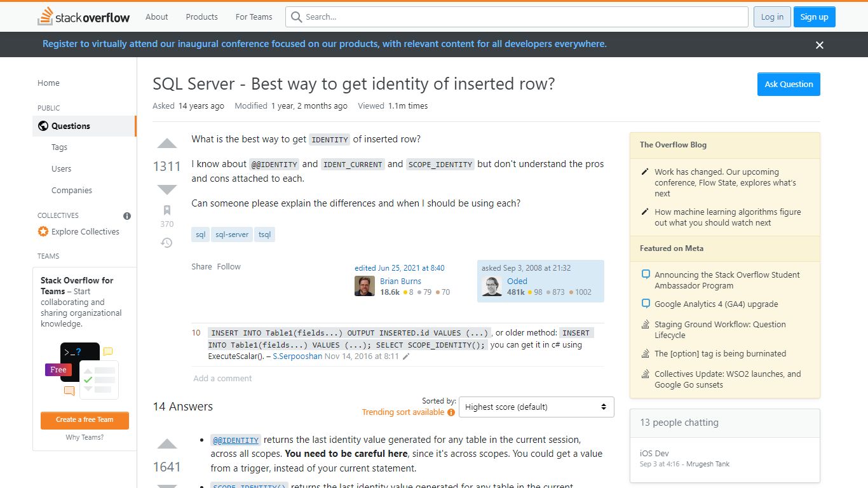Viewport: 868px width, 488px height.
Task: Click the Log in button
Action: tap(772, 17)
